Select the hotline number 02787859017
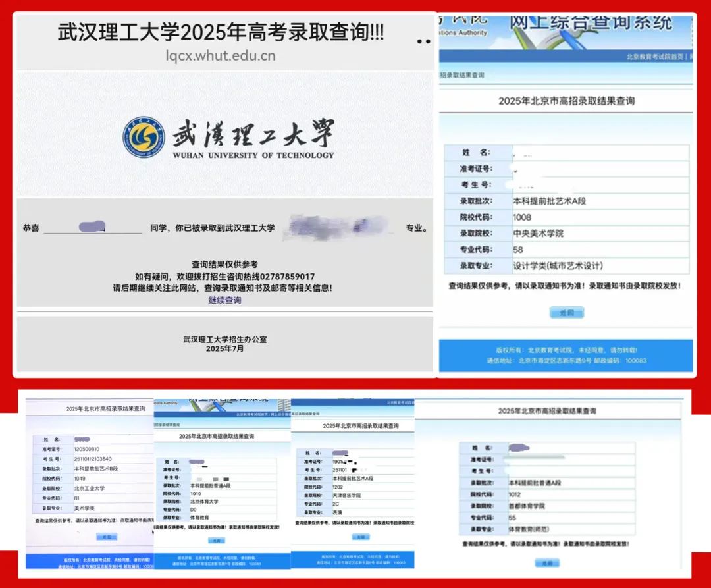 [x=288, y=276]
